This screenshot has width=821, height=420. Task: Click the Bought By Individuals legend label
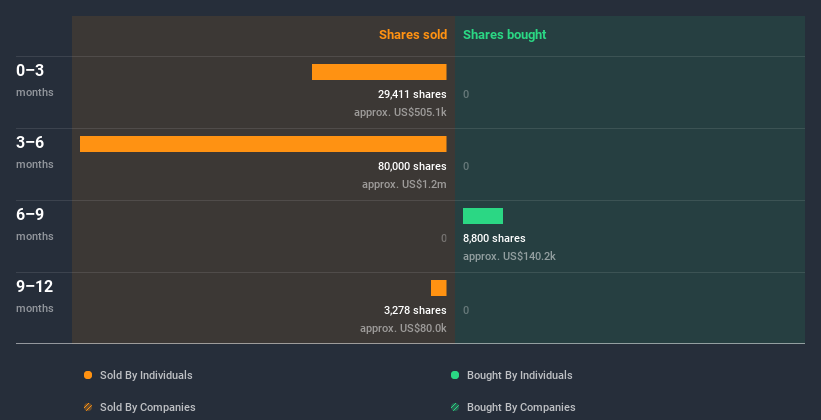[x=519, y=375]
